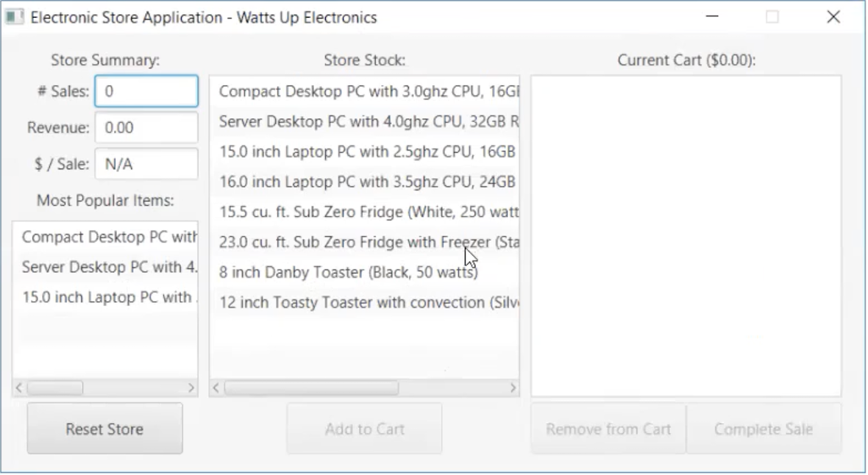Screen dimensions: 868x475
Task: Click the Reset Store button
Action: point(104,429)
